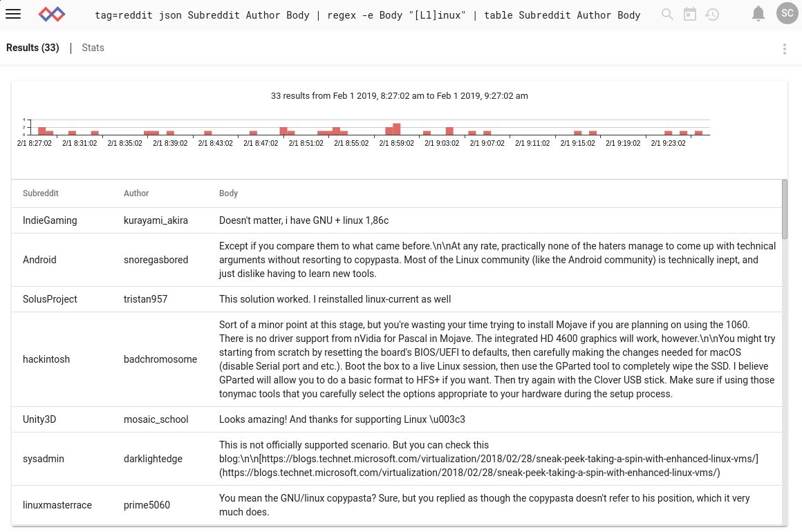Click the 2/1 9:23:02 axis label
The width and height of the screenshot is (802, 532).
(668, 143)
